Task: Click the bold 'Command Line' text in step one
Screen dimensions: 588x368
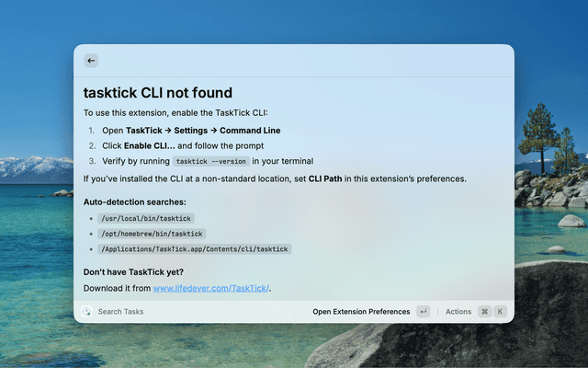Action: [250, 131]
